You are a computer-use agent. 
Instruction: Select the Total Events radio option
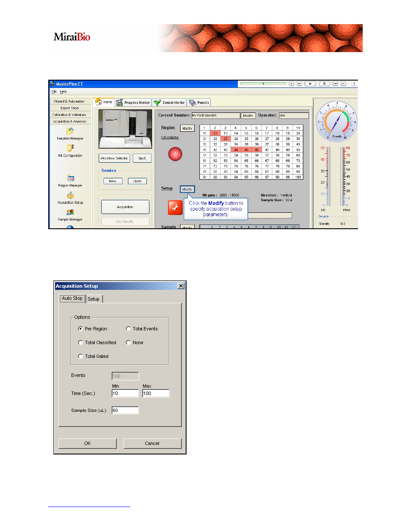pos(128,329)
